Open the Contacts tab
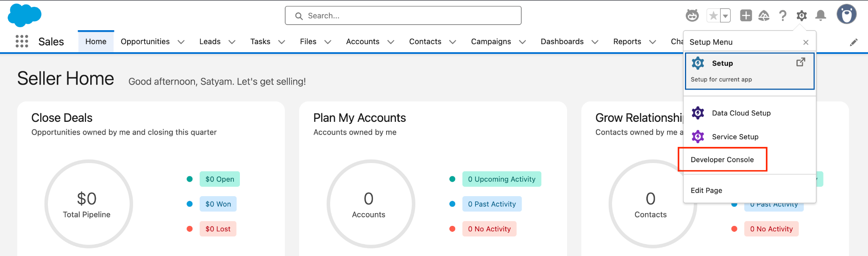 click(x=425, y=42)
